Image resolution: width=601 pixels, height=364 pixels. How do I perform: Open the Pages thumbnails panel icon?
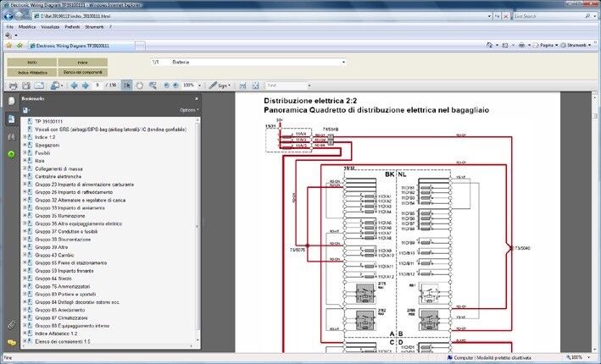(11, 102)
